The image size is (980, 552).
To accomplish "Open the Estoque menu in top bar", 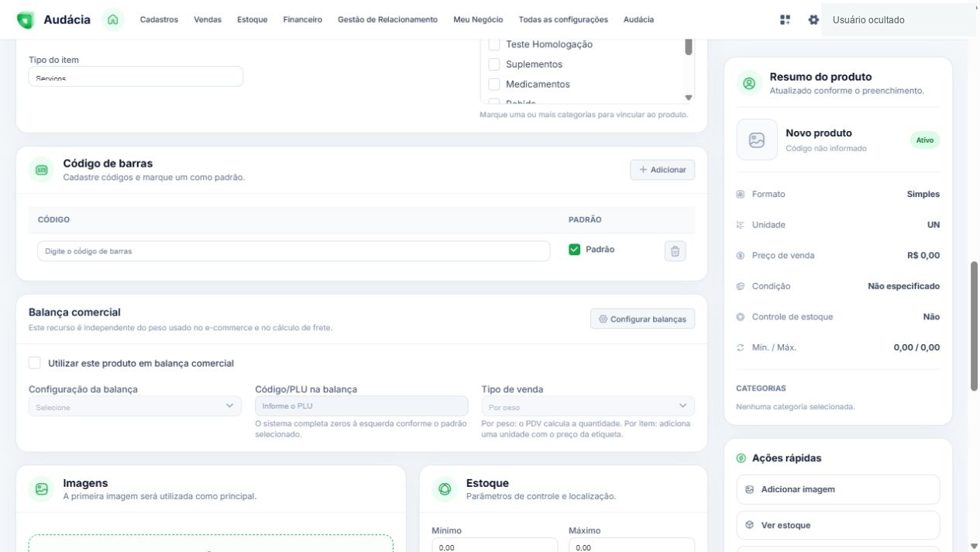I will 253,19.
